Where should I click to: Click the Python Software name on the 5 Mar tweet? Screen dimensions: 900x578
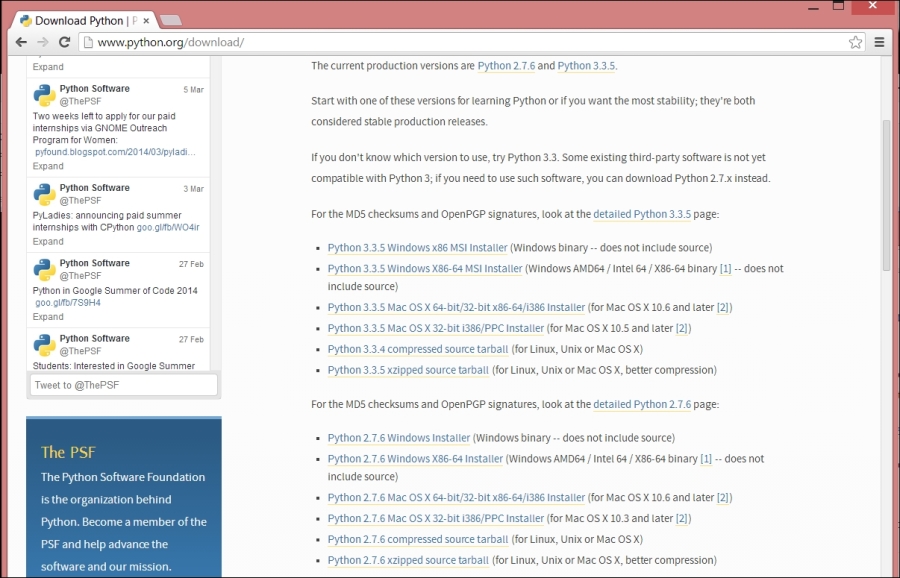[x=95, y=88]
